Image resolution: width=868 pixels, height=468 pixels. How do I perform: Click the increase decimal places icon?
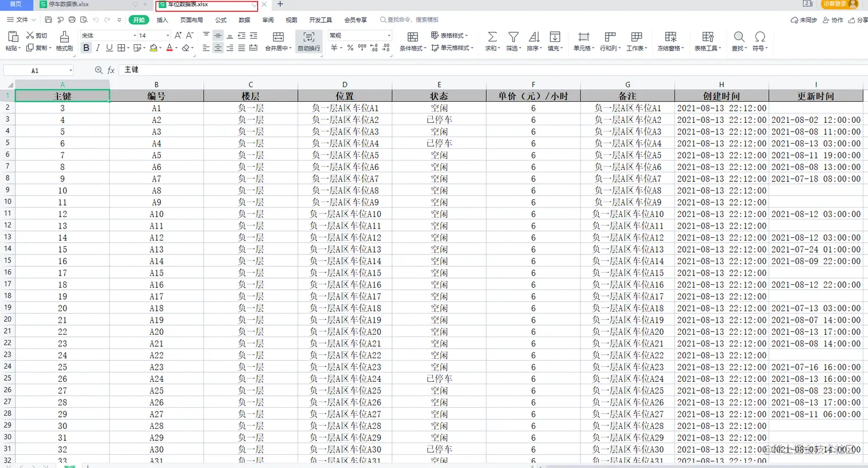click(374, 48)
